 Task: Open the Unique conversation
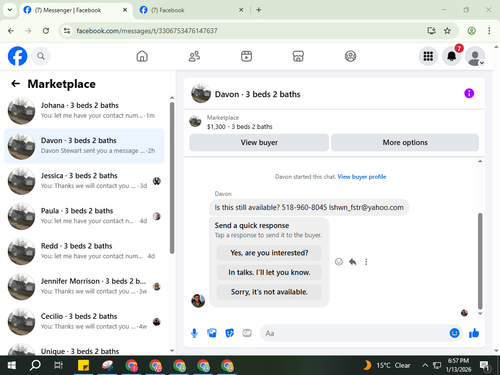point(84,348)
